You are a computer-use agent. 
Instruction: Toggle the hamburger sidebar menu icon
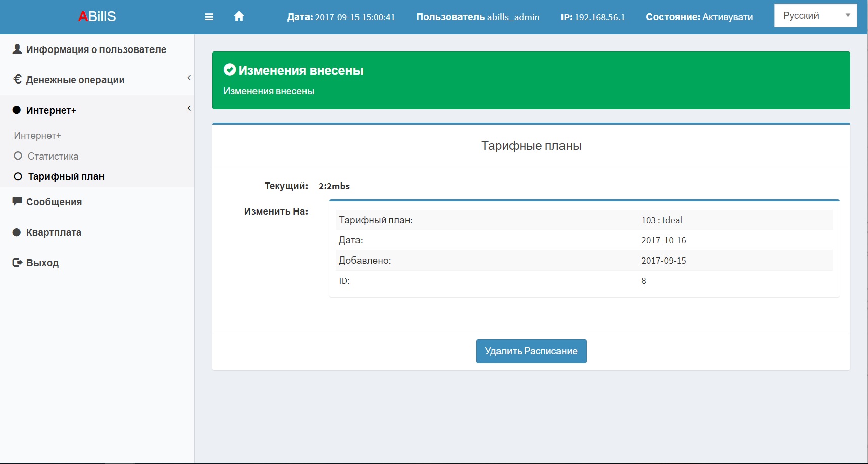click(209, 17)
